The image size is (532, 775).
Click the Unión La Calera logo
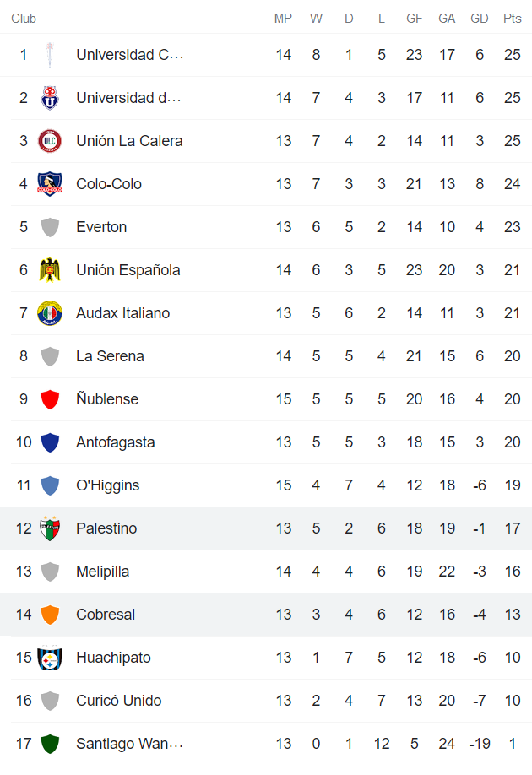[x=50, y=141]
